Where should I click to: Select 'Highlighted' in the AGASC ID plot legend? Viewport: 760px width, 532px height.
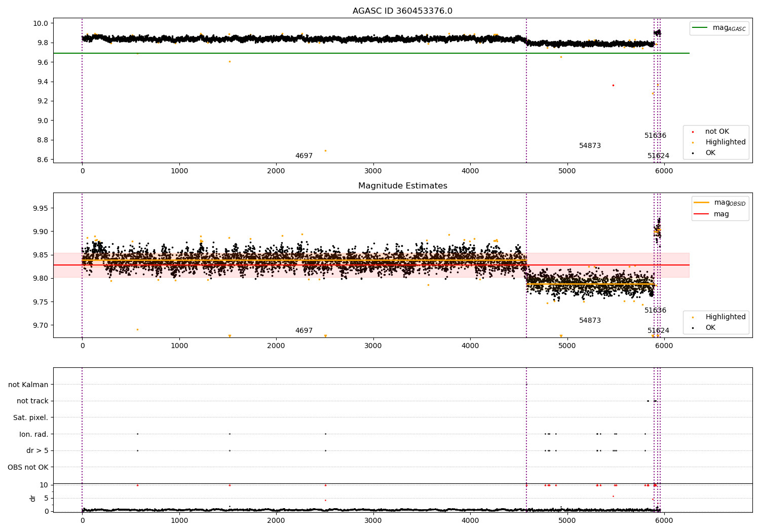tap(726, 142)
